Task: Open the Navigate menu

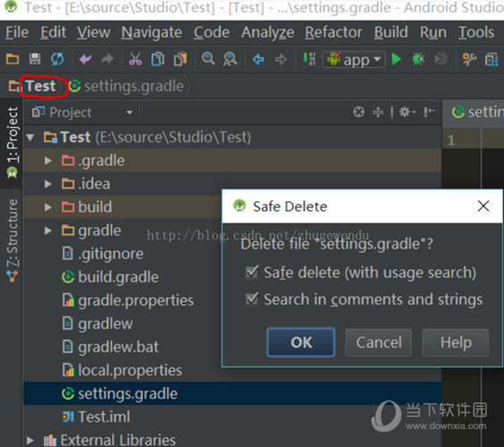Action: (x=151, y=32)
